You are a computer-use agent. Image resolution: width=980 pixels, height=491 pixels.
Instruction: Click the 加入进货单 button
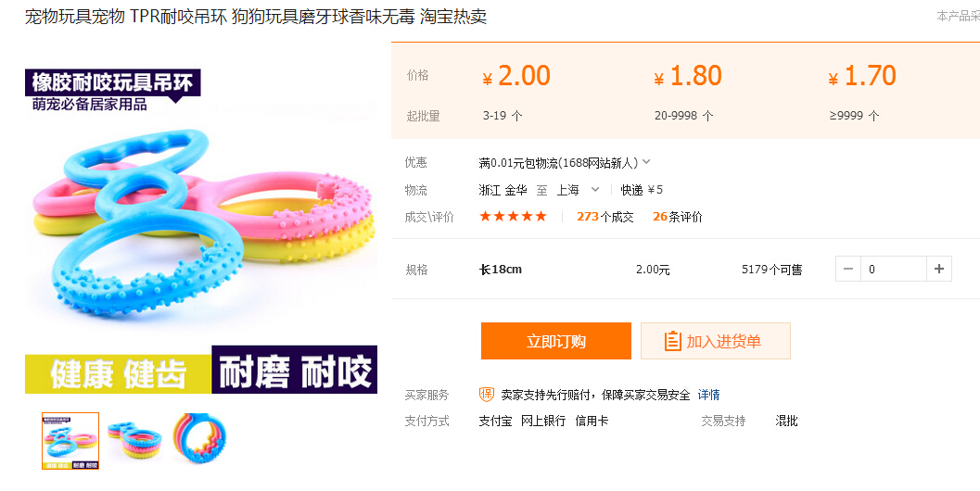click(715, 341)
